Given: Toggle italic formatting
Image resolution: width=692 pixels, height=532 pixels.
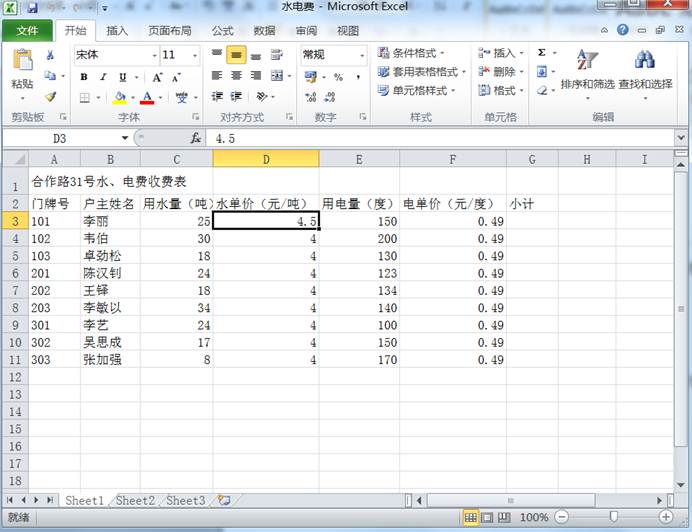Looking at the screenshot, I should (103, 77).
